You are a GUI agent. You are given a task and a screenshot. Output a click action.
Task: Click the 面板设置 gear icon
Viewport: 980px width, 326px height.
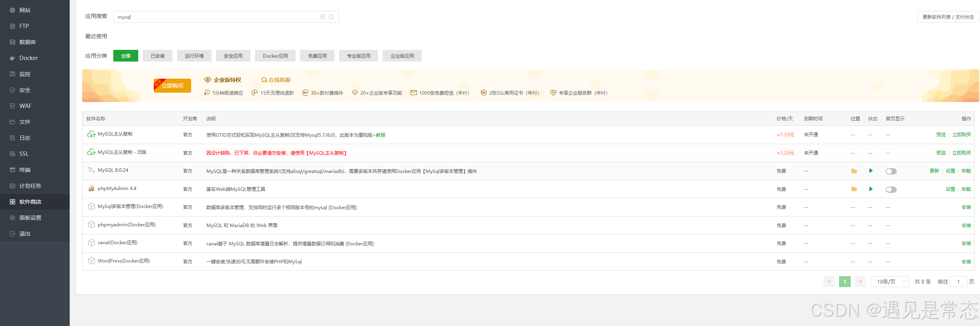(12, 218)
